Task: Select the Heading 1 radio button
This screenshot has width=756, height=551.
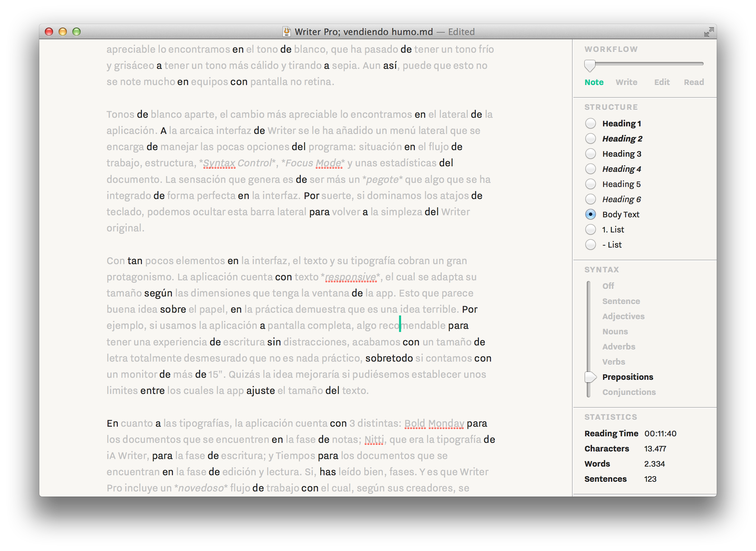Action: click(x=591, y=123)
